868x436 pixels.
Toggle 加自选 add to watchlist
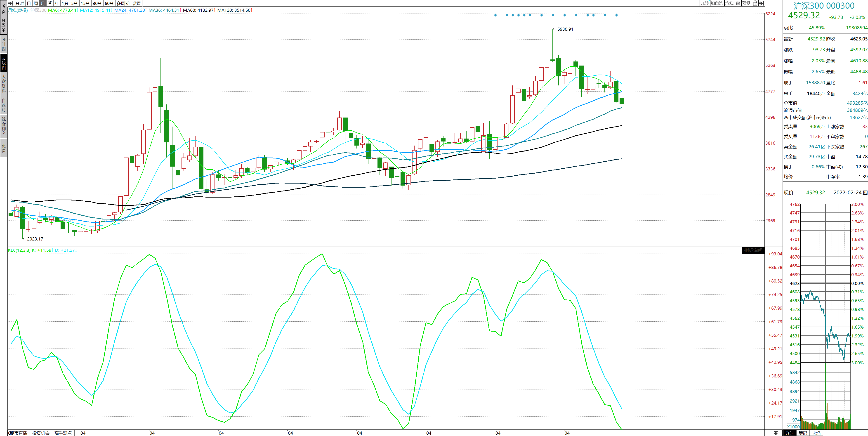tap(717, 3)
